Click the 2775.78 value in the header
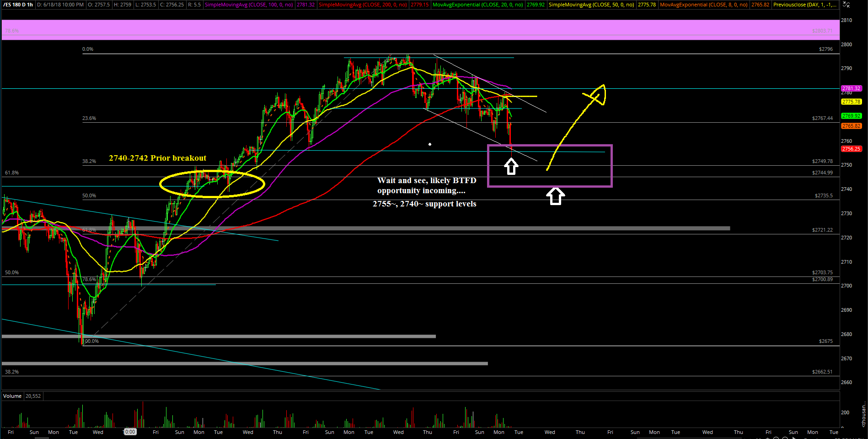The width and height of the screenshot is (868, 439). [x=647, y=5]
